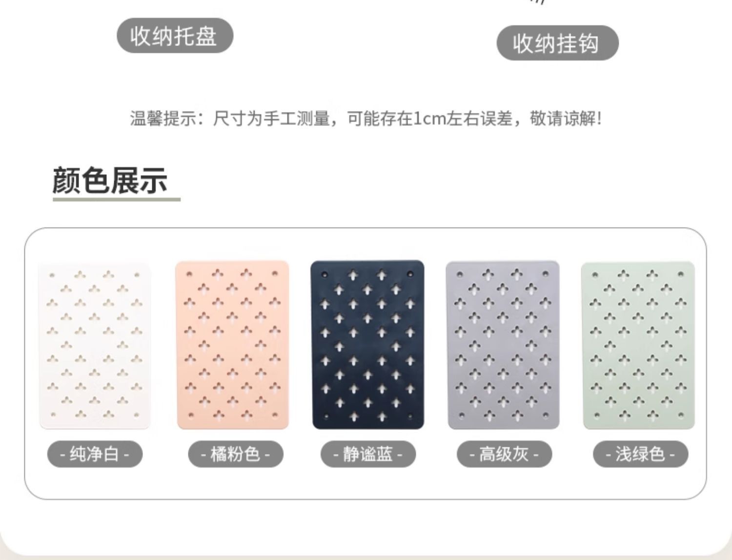This screenshot has height=560, width=732.
Task: Click the 温馨提示 measurement notice text
Action: (366, 118)
